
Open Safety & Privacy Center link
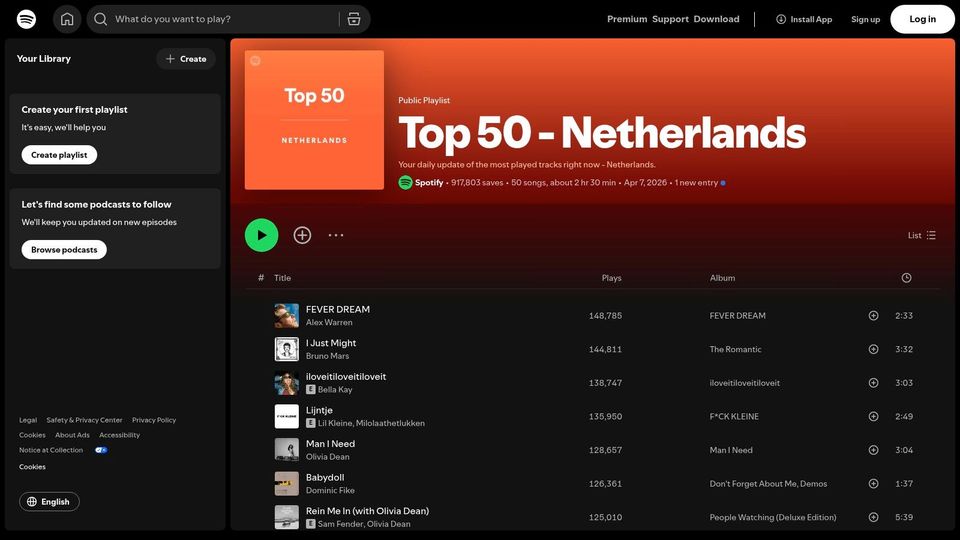pyautogui.click(x=84, y=421)
